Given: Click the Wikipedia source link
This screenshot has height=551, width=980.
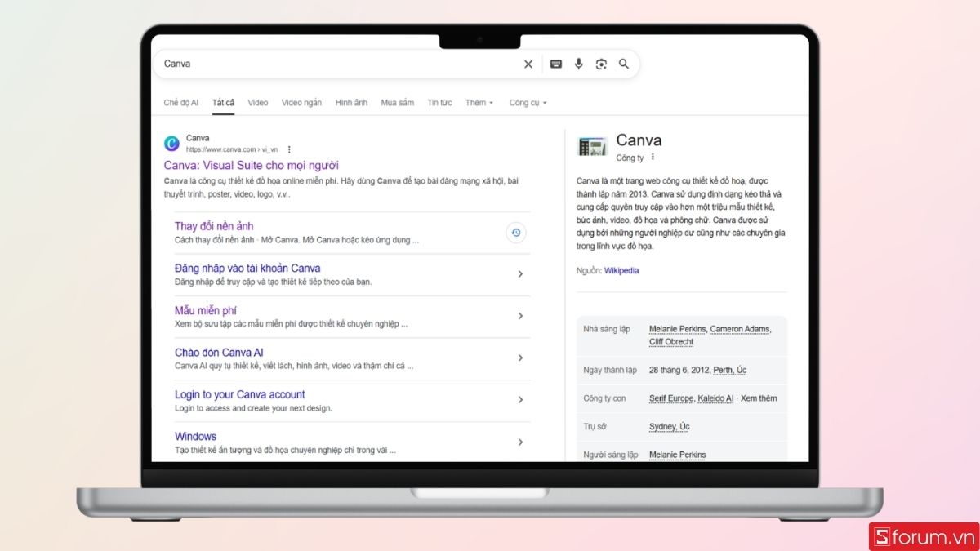Looking at the screenshot, I should pyautogui.click(x=621, y=270).
